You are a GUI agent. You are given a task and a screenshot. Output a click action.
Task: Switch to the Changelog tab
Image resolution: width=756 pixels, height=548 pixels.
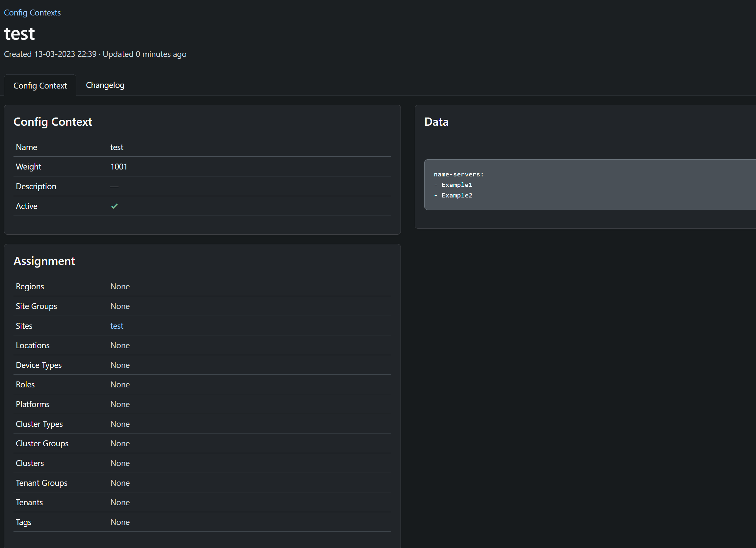point(105,85)
